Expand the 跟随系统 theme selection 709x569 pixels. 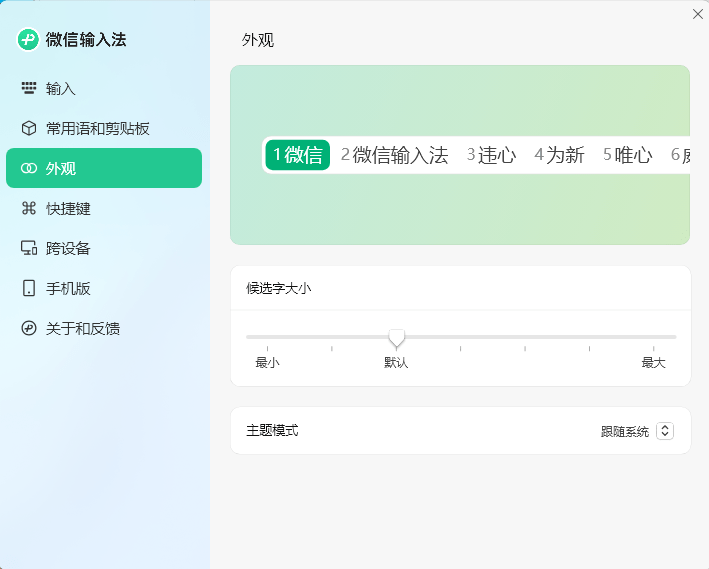pyautogui.click(x=625, y=431)
